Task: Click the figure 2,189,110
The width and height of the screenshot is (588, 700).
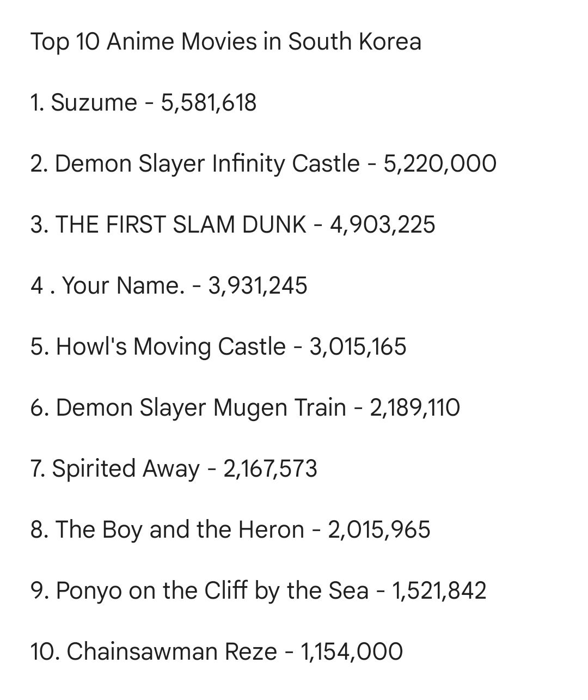Action: point(415,408)
